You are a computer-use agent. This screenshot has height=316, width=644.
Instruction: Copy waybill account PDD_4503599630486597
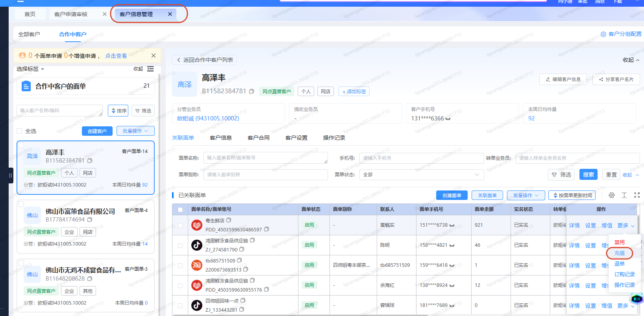(266, 229)
